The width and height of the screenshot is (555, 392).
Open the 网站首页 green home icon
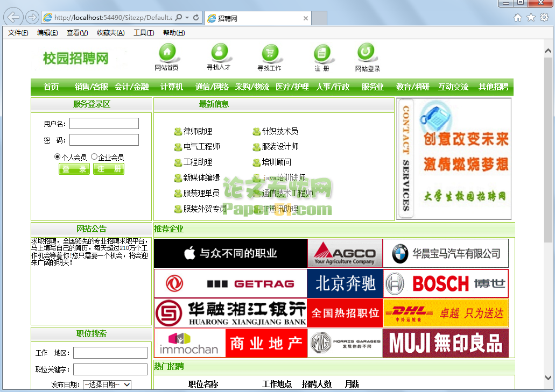tap(167, 53)
